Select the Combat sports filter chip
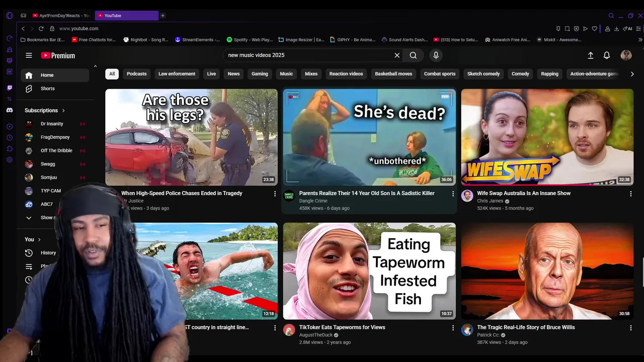Image resolution: width=644 pixels, height=362 pixels. [440, 74]
